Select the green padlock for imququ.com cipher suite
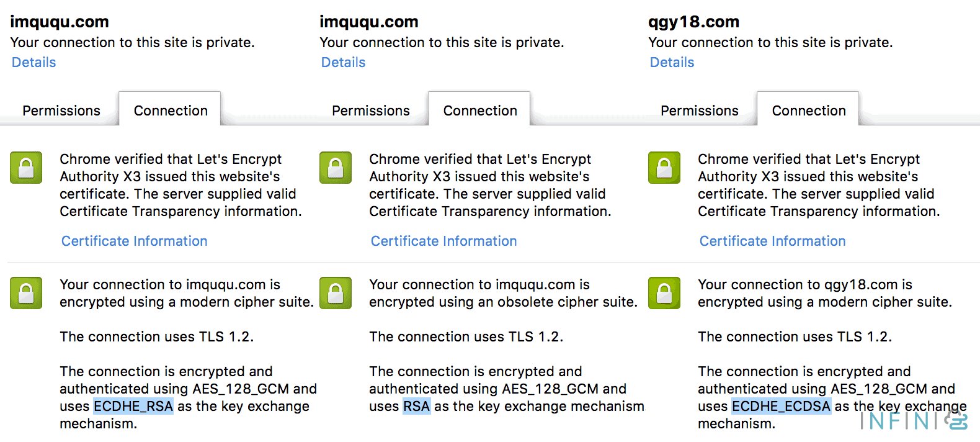 point(25,293)
